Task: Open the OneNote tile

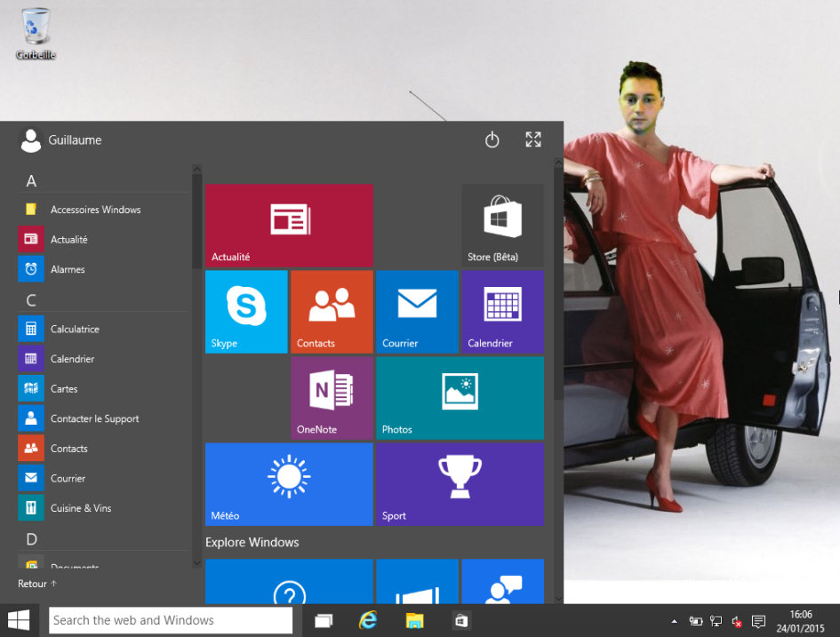Action: pos(332,398)
